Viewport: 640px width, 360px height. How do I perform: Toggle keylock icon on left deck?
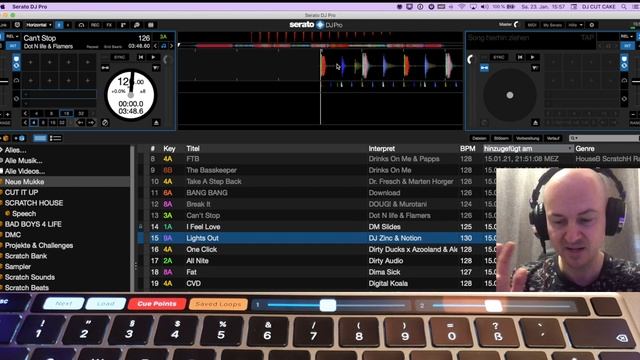[x=105, y=68]
